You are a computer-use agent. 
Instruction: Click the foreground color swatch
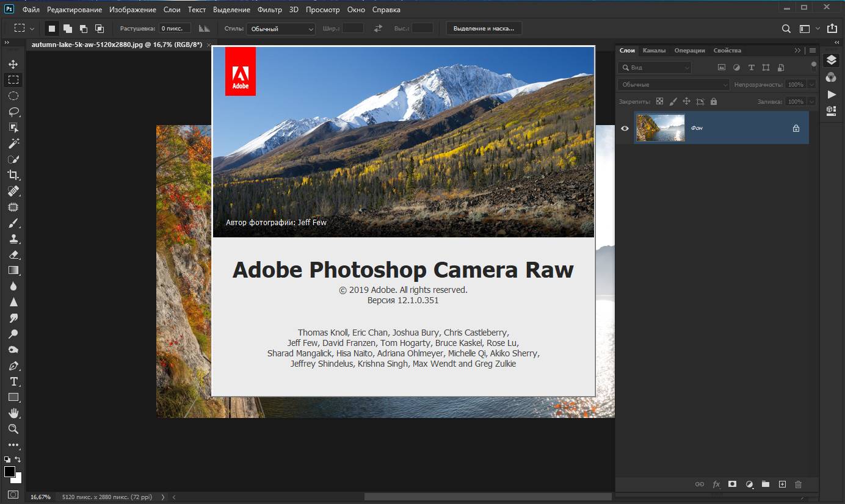coord(10,472)
